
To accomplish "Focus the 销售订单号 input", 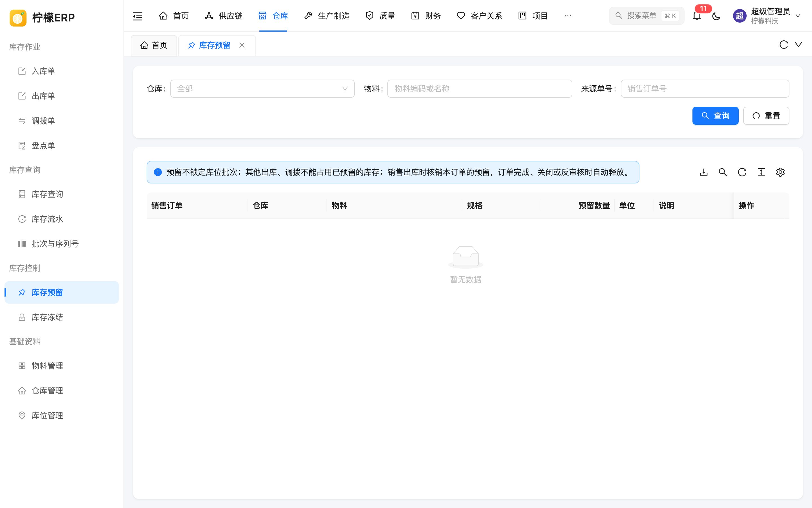I will [705, 89].
